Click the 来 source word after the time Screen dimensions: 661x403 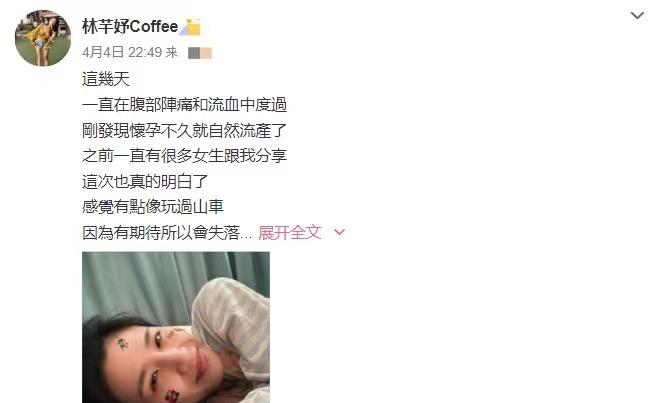pyautogui.click(x=172, y=53)
